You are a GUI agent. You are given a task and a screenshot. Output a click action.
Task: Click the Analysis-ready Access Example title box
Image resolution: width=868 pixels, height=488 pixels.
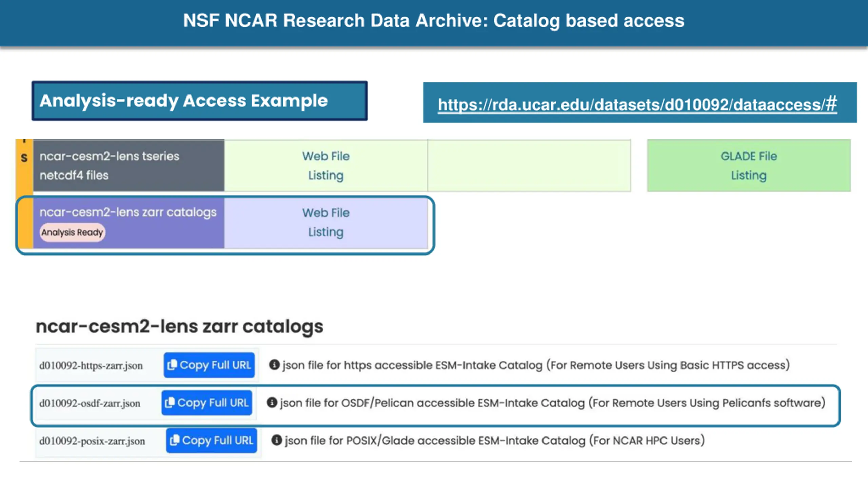pyautogui.click(x=199, y=101)
